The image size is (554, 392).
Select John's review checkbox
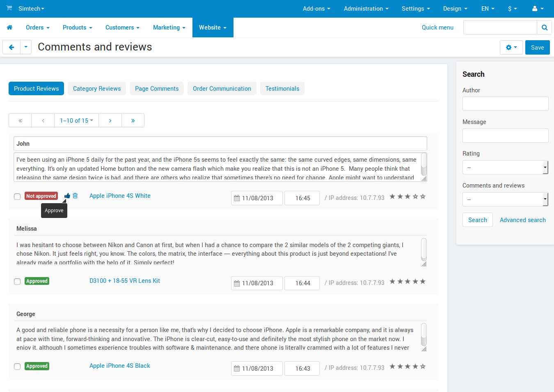point(17,197)
